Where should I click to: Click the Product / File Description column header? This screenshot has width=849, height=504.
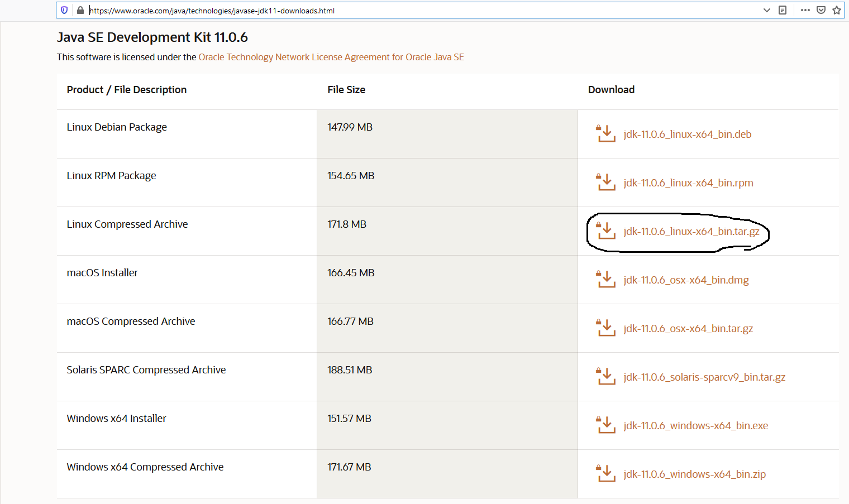coord(127,90)
